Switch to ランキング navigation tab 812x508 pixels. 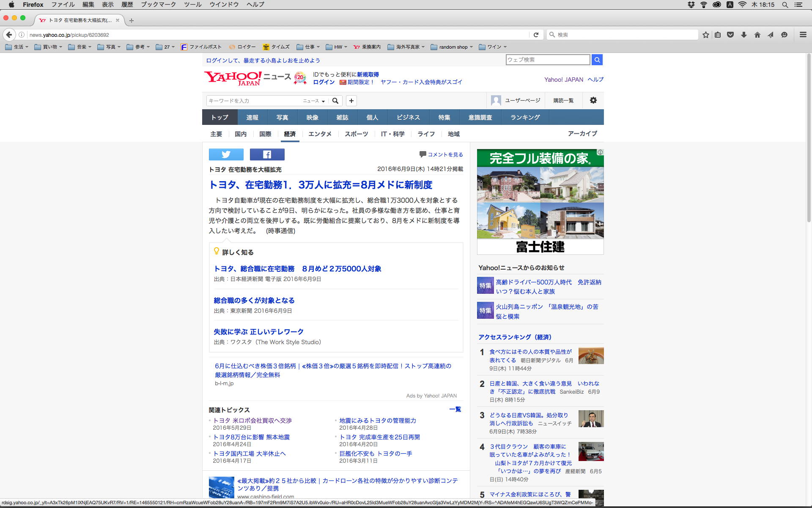(525, 117)
